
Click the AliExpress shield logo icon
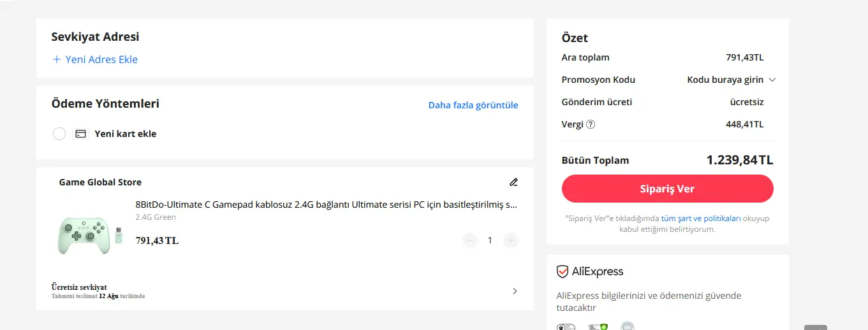[563, 271]
